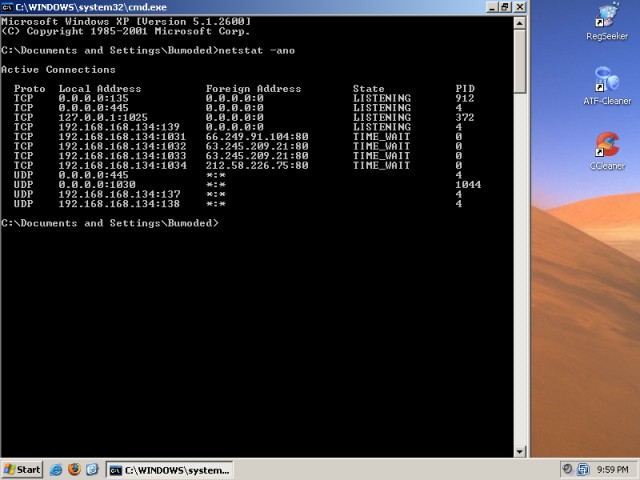Open the RegSeeker desktop shortcut
Viewport: 640px width, 480px height.
pos(607,21)
